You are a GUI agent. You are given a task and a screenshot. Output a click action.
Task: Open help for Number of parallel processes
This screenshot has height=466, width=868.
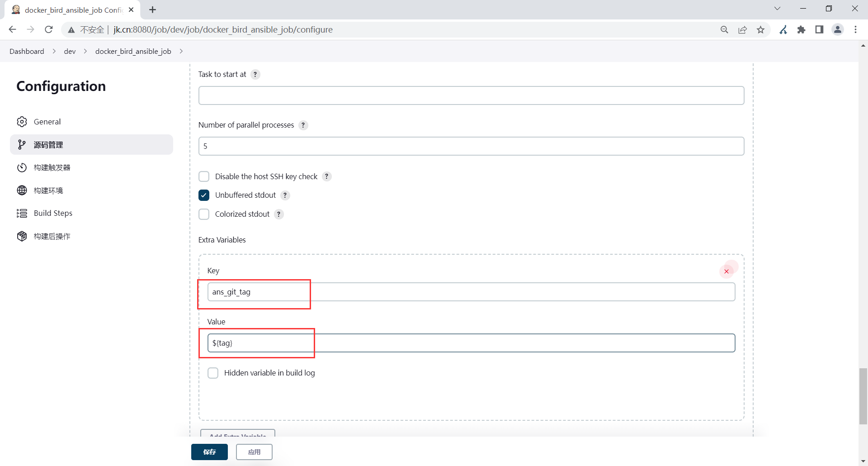[x=303, y=125]
